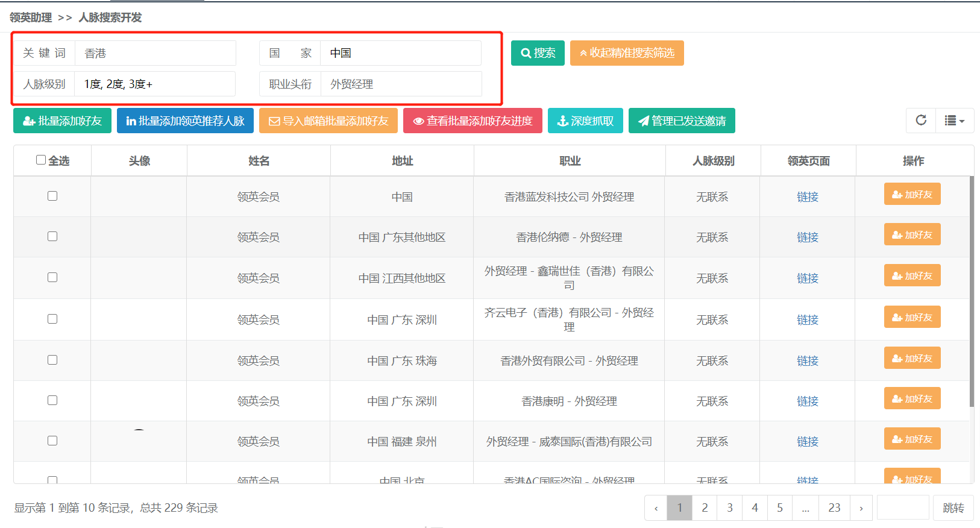Open 链接 for 齐云电子（香港）row
The height and width of the screenshot is (528, 980).
coord(808,319)
